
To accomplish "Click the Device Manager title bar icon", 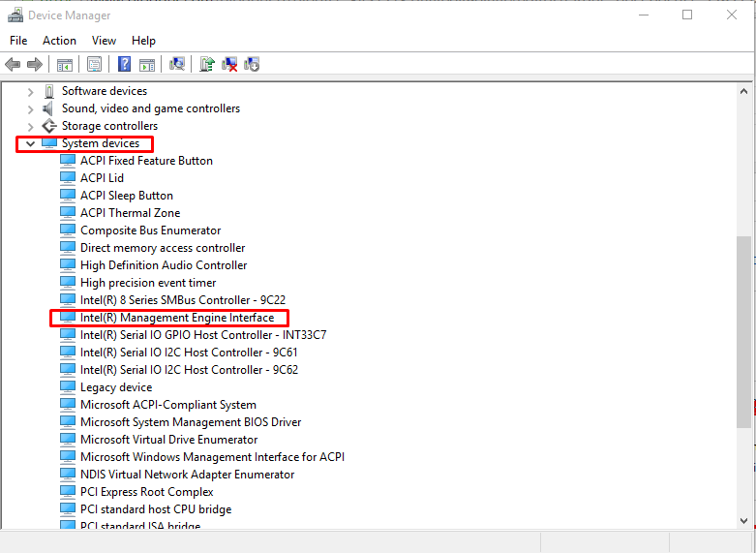I will point(15,15).
